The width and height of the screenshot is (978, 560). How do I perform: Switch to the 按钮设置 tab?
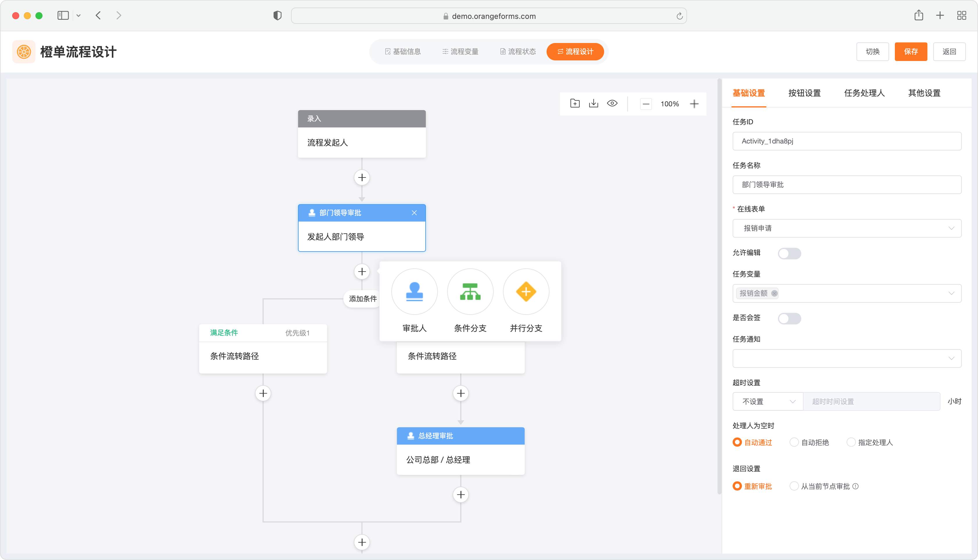(x=804, y=93)
